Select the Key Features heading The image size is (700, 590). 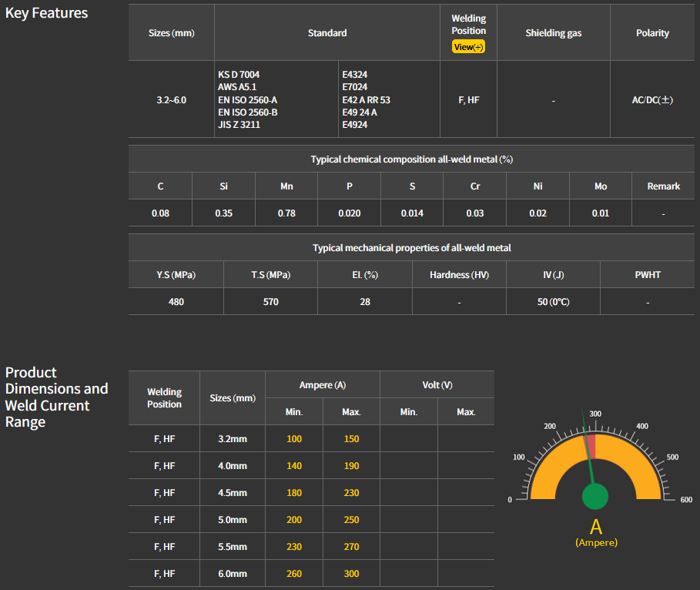(x=46, y=13)
